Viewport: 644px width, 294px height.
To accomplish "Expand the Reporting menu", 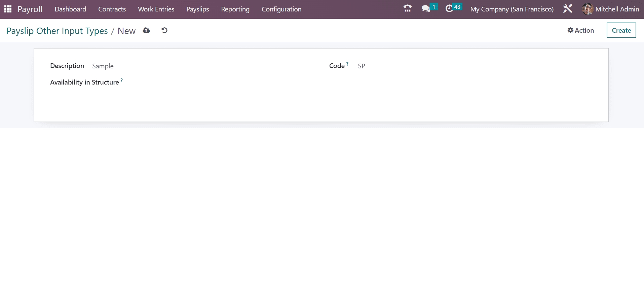I will tap(235, 9).
